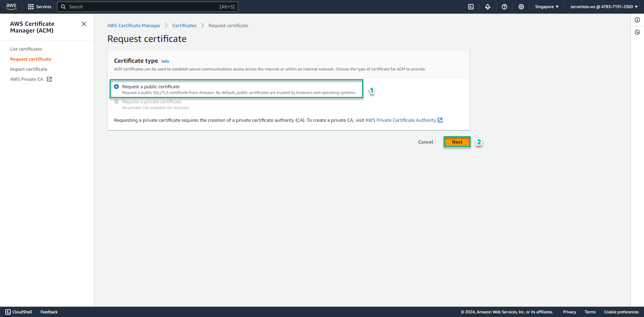Go to List certificates in the sidebar
The image size is (644, 317).
click(x=26, y=49)
